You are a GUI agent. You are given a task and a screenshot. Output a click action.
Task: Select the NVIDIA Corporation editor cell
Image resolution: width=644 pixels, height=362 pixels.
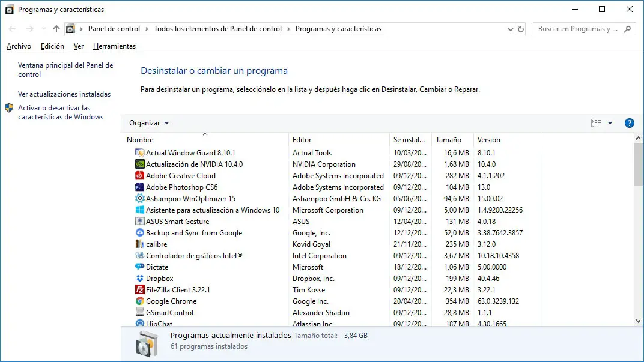(324, 164)
